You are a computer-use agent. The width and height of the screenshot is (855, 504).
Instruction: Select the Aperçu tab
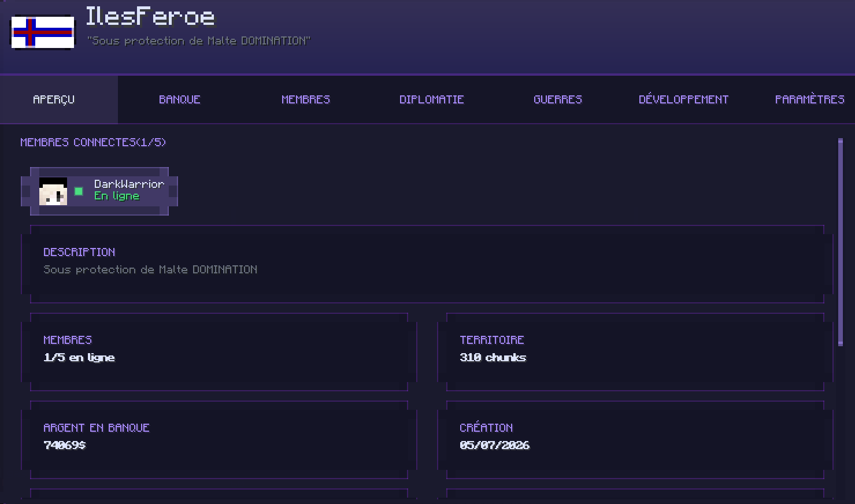click(x=54, y=99)
